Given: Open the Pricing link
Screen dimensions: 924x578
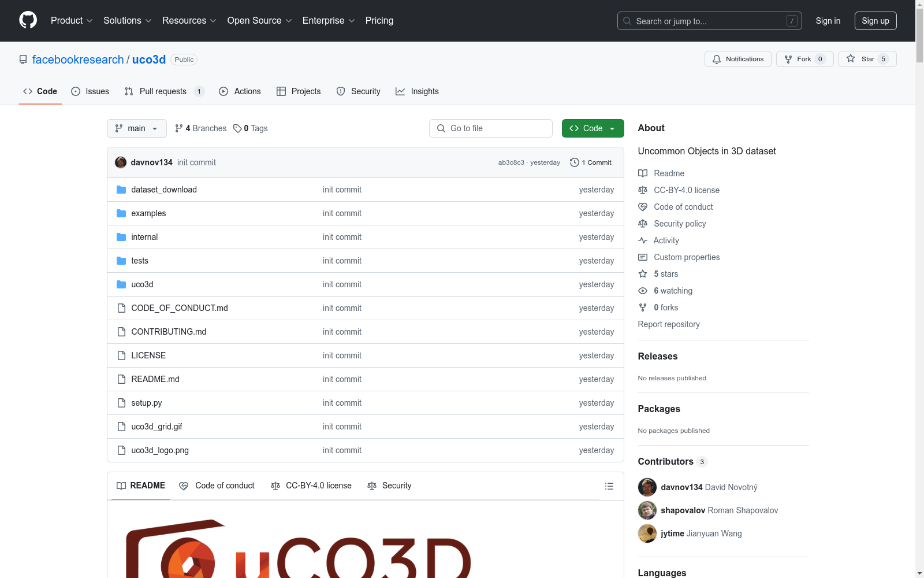Looking at the screenshot, I should click(379, 20).
